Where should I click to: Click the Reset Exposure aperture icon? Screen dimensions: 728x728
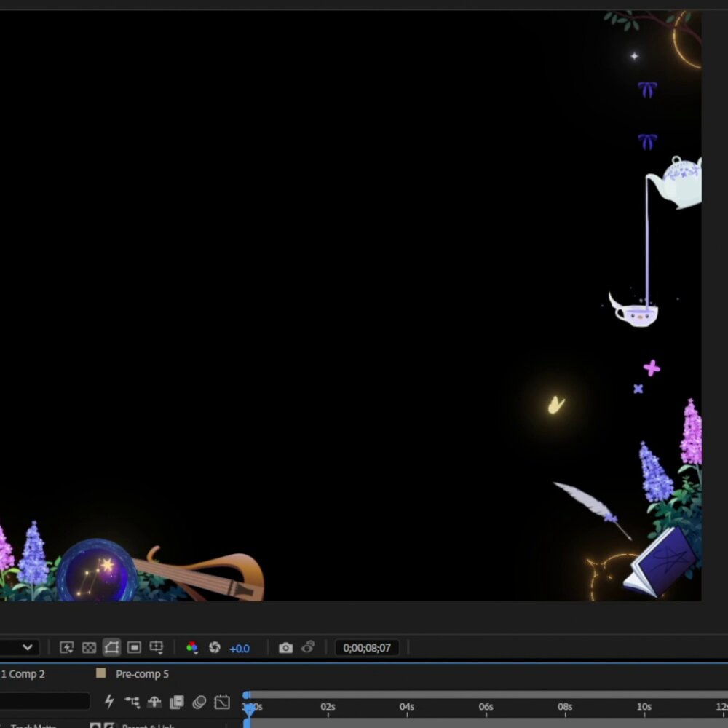point(215,647)
